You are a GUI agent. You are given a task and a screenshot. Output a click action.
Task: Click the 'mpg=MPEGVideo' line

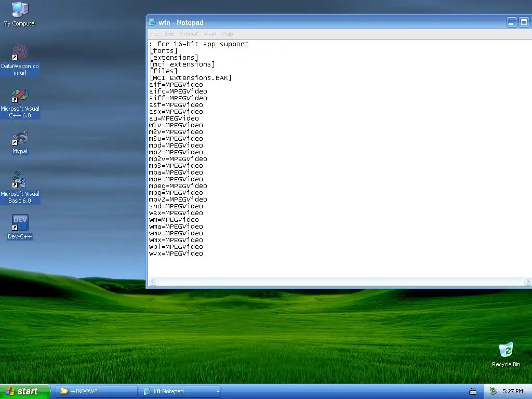[x=176, y=193]
